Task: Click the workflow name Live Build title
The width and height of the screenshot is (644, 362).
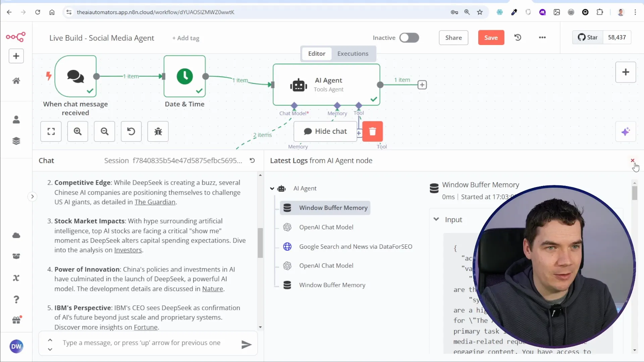Action: pos(102,38)
